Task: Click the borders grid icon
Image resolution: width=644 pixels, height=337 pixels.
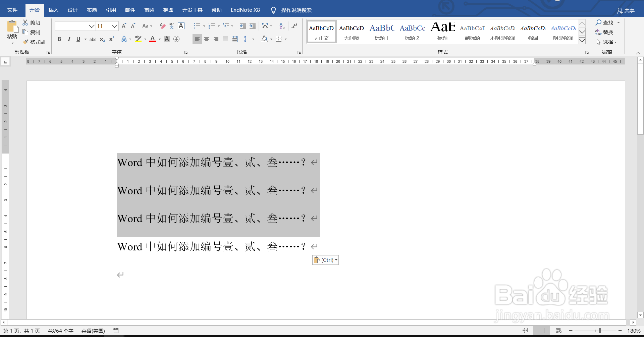Action: coord(279,39)
